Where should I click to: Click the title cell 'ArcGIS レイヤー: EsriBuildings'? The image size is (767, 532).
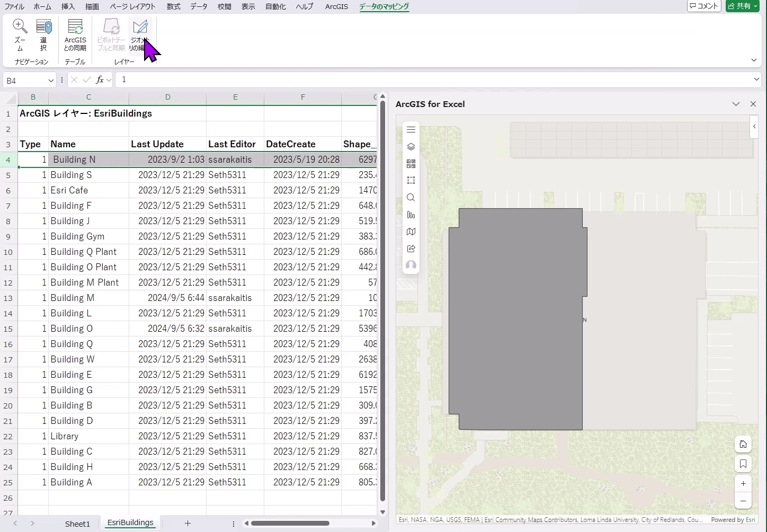pyautogui.click(x=86, y=113)
